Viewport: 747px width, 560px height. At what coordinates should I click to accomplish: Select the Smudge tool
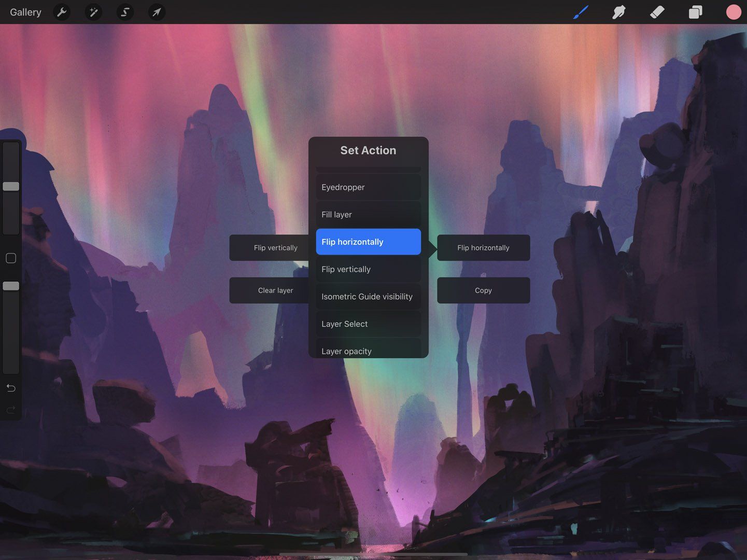point(619,12)
